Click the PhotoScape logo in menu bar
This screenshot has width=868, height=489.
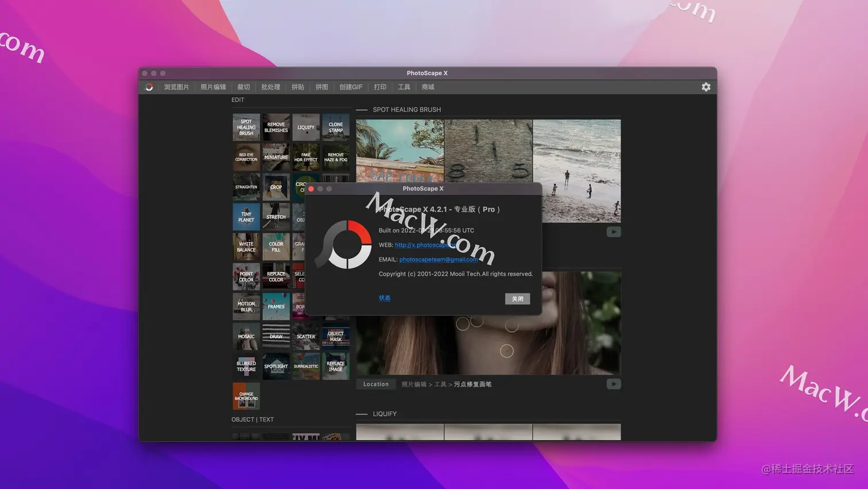149,87
